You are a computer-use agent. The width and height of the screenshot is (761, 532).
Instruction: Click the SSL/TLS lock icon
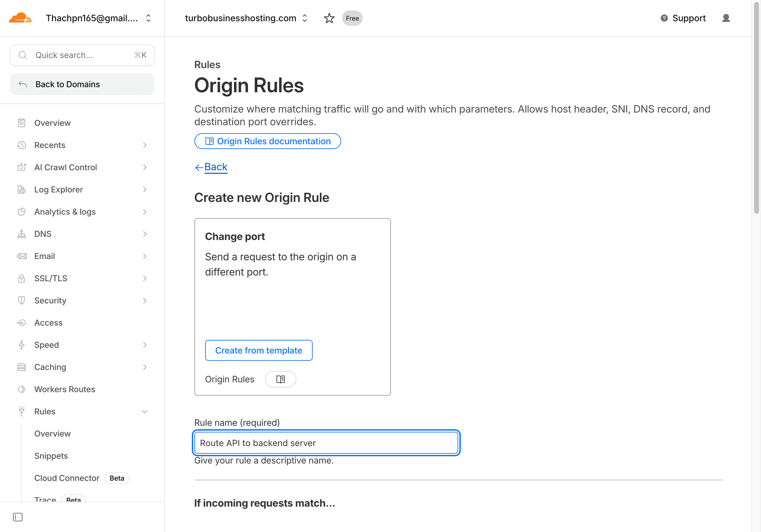22,278
